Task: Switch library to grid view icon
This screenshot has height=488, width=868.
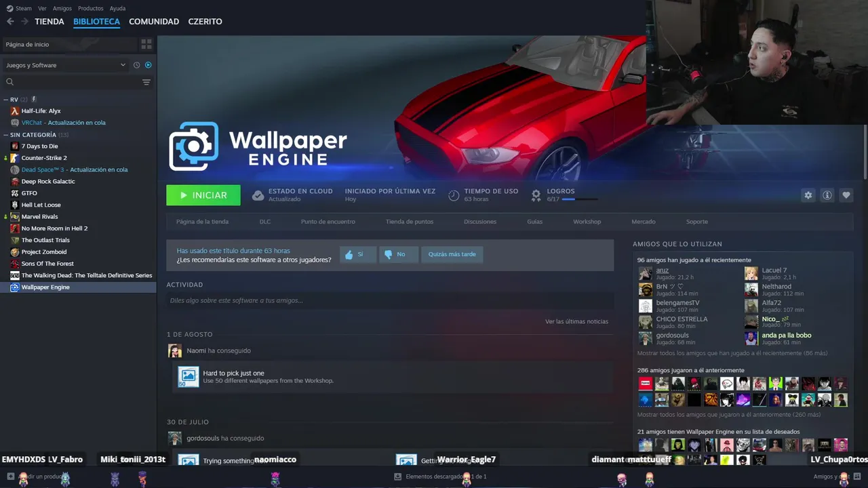Action: 146,44
